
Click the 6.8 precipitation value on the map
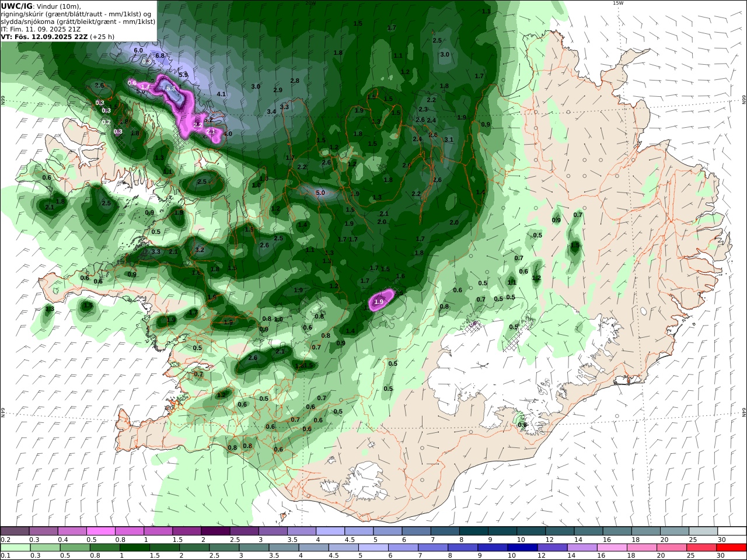pyautogui.click(x=160, y=55)
